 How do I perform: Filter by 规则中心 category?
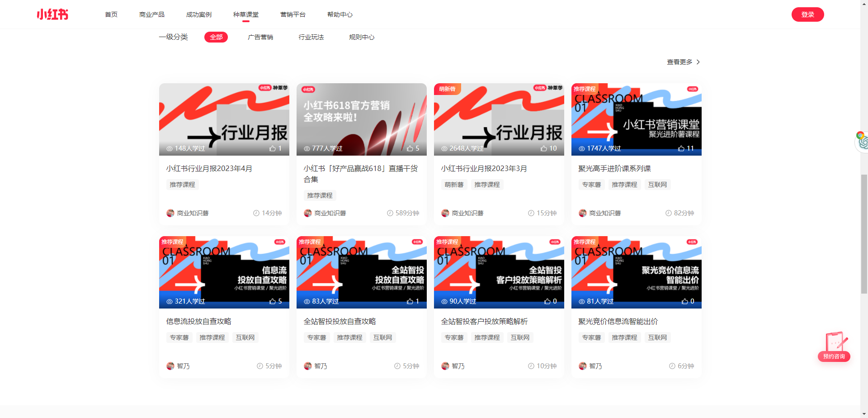pyautogui.click(x=362, y=37)
